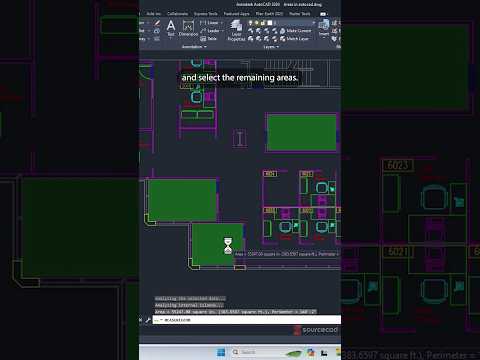Select the Explode tool in Modify panel
The image size is (480, 360).
(x=157, y=31)
